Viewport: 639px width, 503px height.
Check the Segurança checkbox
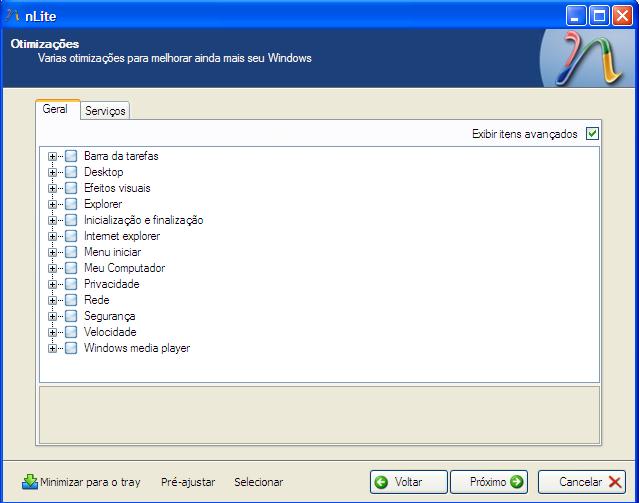coord(71,316)
